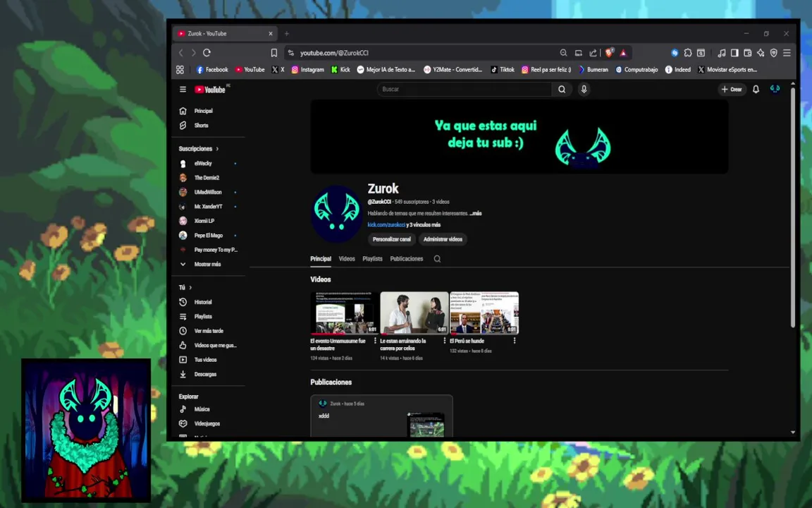Select the Zurok - YouTube browser tab
The height and width of the screenshot is (508, 812).
click(226, 34)
